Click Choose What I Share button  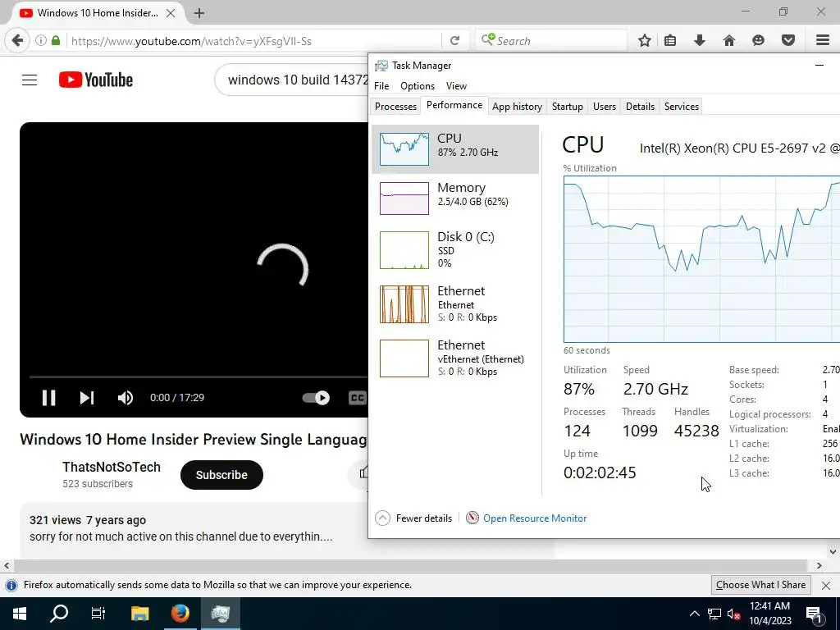tap(760, 585)
